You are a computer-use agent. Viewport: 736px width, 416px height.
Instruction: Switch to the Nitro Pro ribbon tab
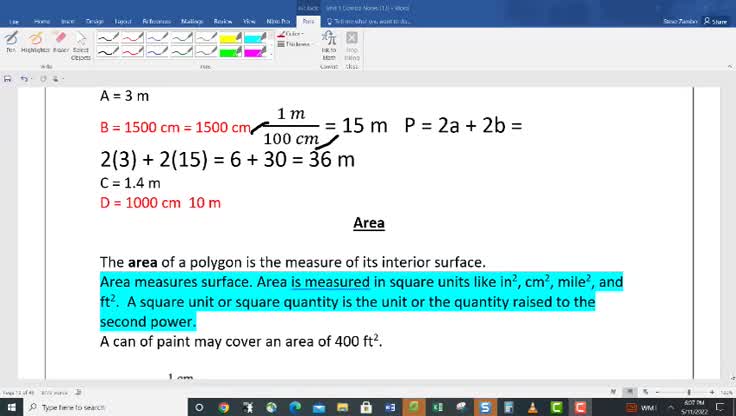point(278,22)
